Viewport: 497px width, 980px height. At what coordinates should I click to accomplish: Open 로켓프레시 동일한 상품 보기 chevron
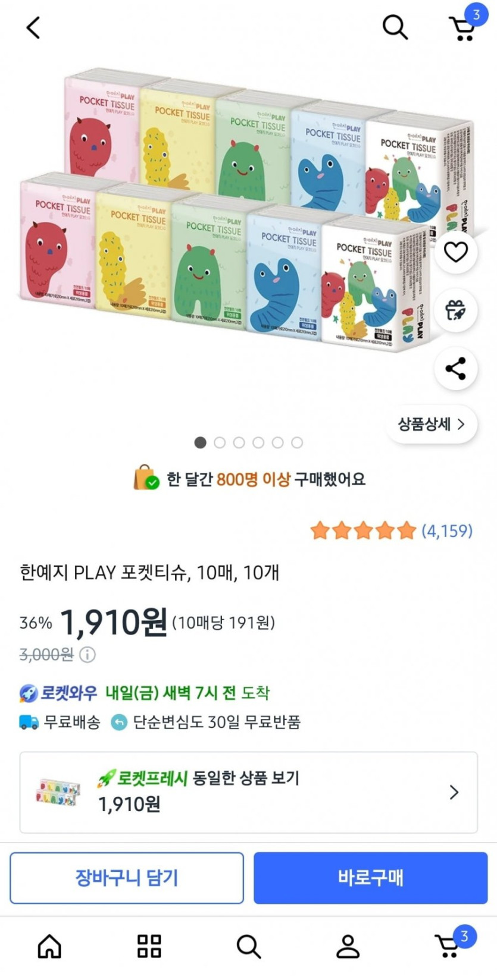click(454, 792)
